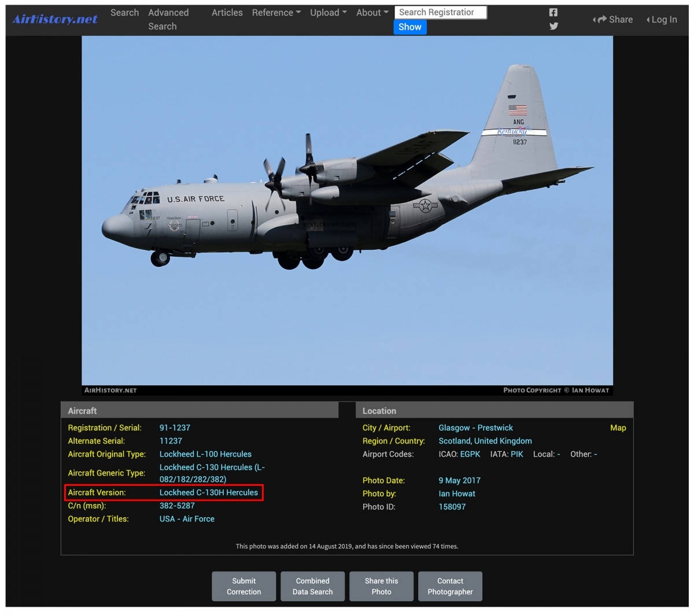Click the blue Show button
694x616 pixels.
409,27
